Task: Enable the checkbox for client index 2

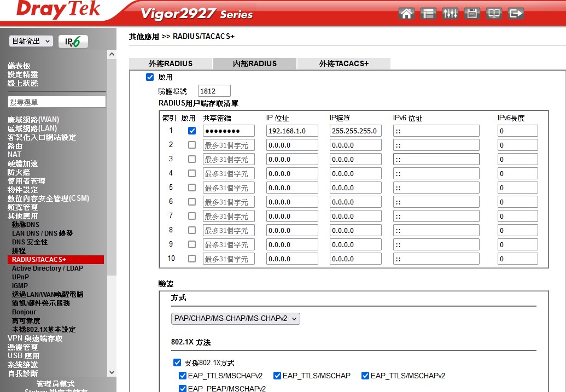Action: click(191, 145)
